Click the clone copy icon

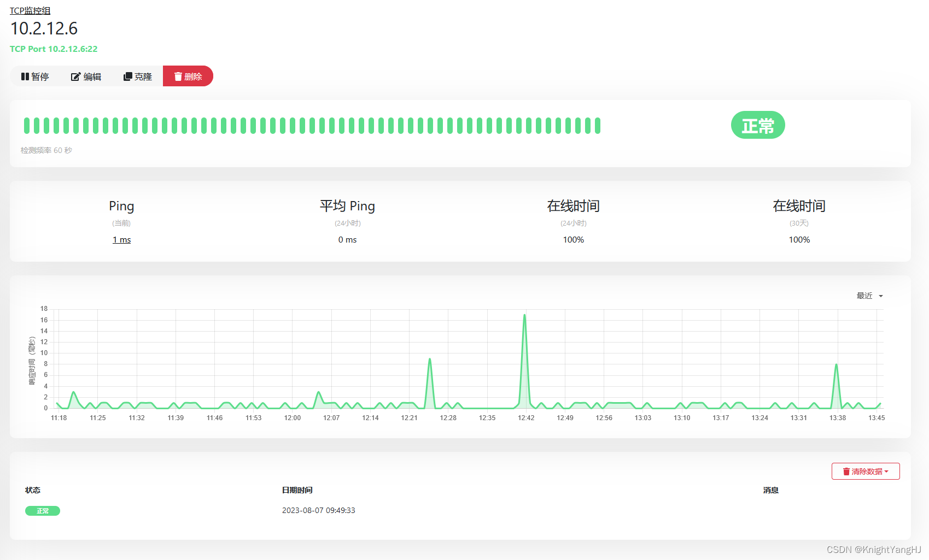[x=128, y=76]
